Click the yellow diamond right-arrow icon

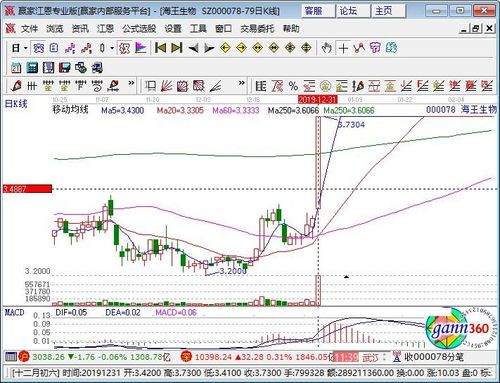pyautogui.click(x=241, y=48)
